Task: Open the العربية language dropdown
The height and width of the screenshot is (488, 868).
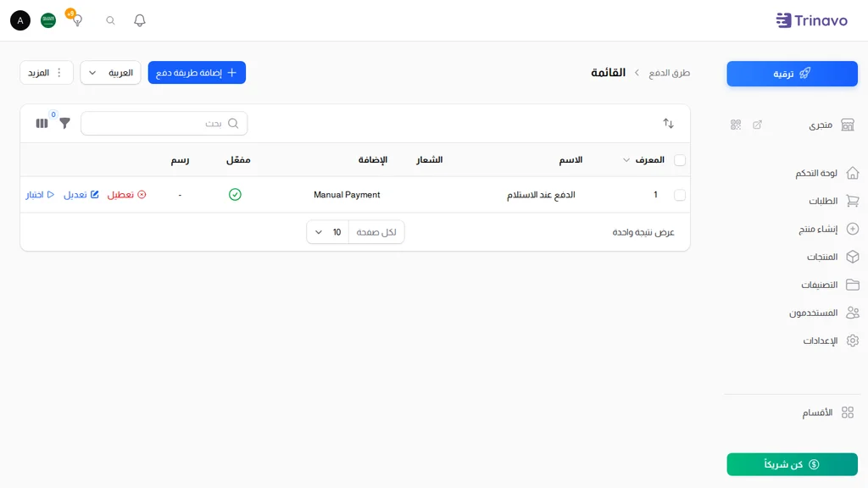Action: [111, 73]
